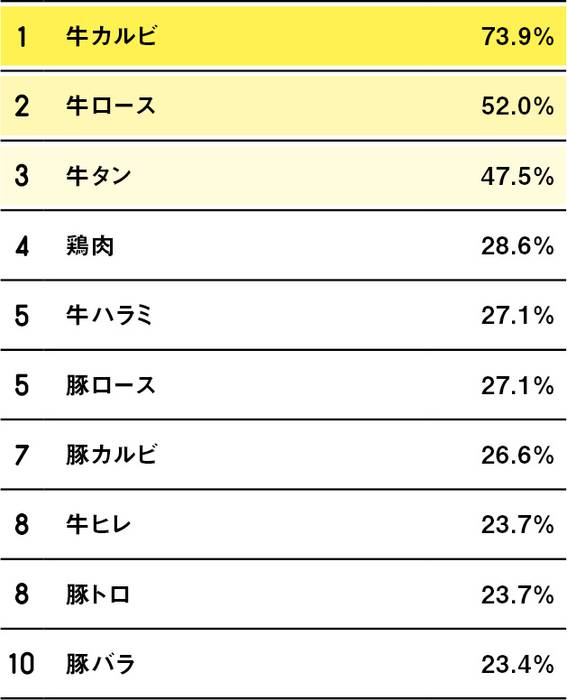The width and height of the screenshot is (567, 700).
Task: Click rank number 1 in yellow row
Action: (22, 36)
